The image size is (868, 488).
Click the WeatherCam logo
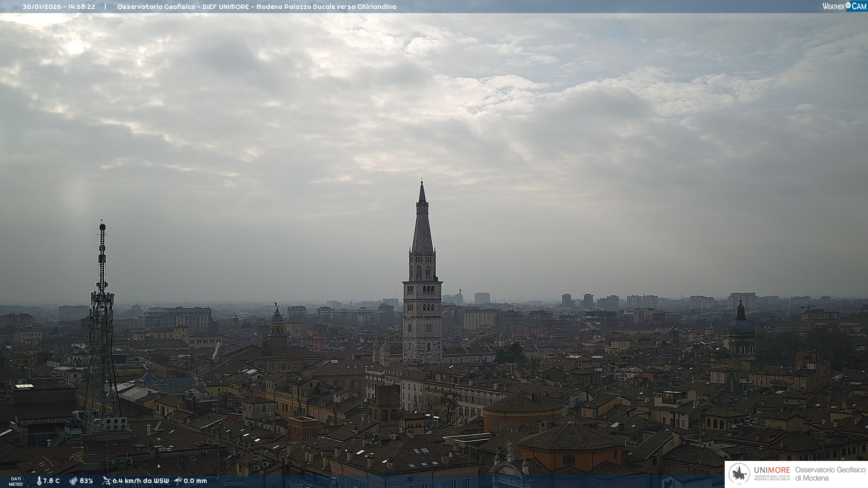click(x=844, y=6)
